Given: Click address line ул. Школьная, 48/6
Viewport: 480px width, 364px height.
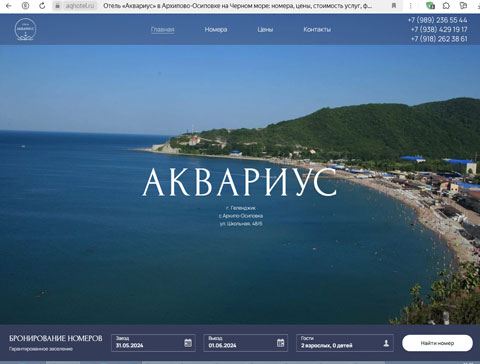Looking at the screenshot, I should pyautogui.click(x=241, y=224).
